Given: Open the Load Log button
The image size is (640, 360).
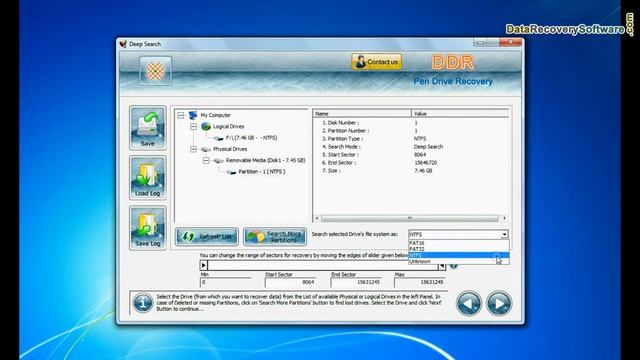Looking at the screenshot, I should coord(148,178).
